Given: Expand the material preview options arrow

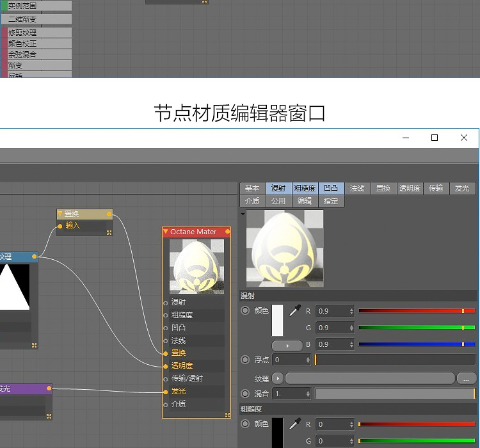Looking at the screenshot, I should tap(243, 214).
